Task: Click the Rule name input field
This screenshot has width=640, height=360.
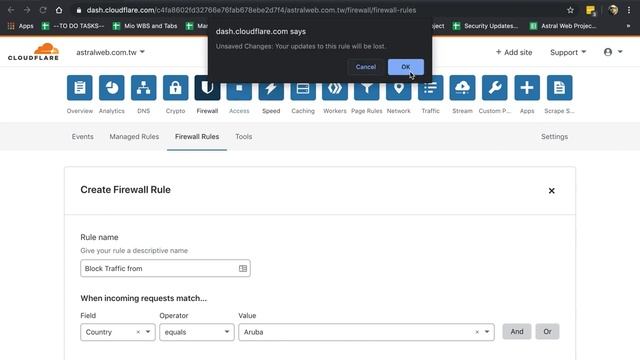Action: click(165, 268)
